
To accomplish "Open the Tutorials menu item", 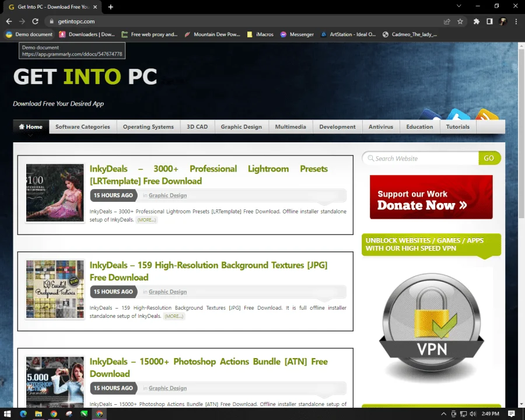I will (458, 127).
